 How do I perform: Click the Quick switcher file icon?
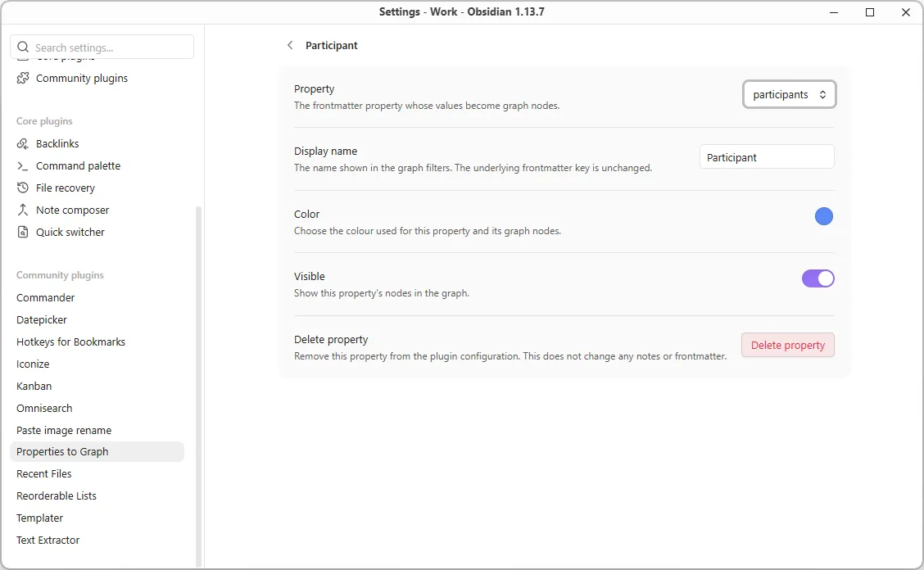click(22, 233)
